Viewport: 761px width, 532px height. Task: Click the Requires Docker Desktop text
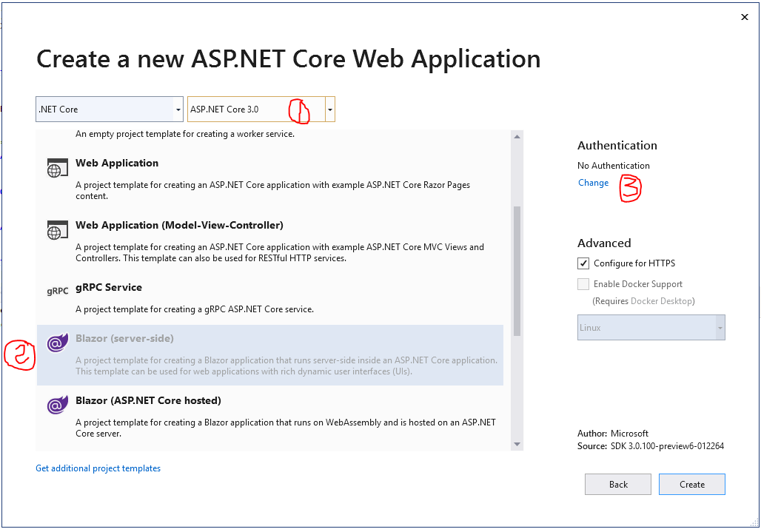[643, 301]
